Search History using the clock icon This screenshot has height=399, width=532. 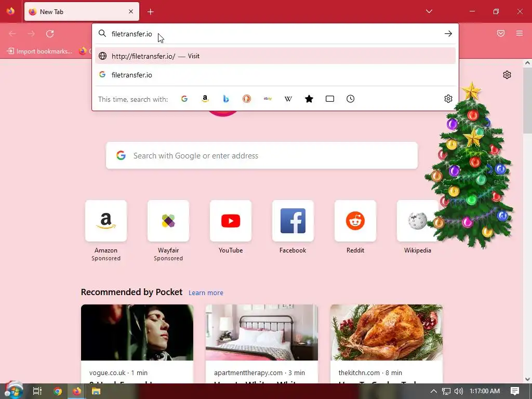(351, 99)
